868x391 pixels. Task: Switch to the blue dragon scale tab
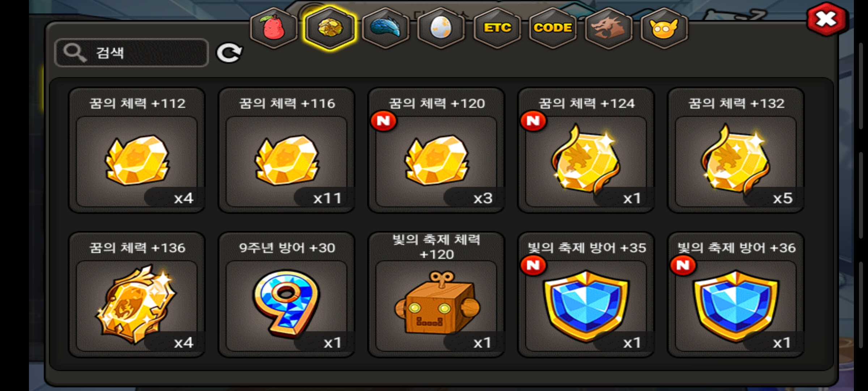click(386, 28)
